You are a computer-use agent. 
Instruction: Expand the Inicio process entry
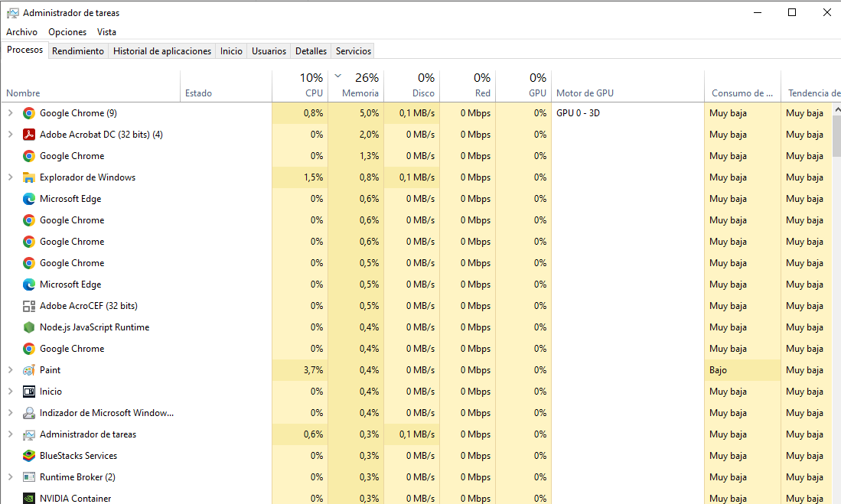[x=10, y=392]
